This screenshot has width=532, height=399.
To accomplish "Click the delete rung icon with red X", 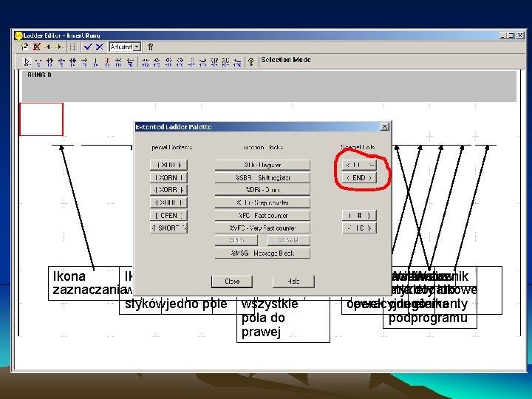I will 37,47.
